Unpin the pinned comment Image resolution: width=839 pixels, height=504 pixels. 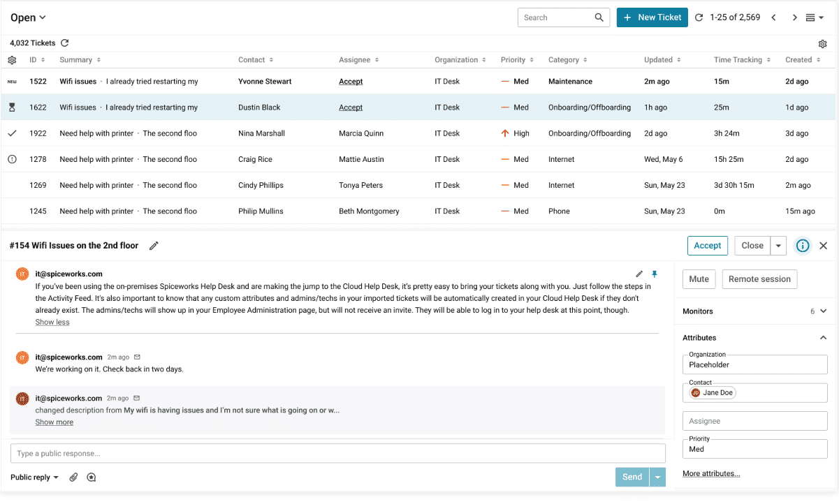click(655, 274)
